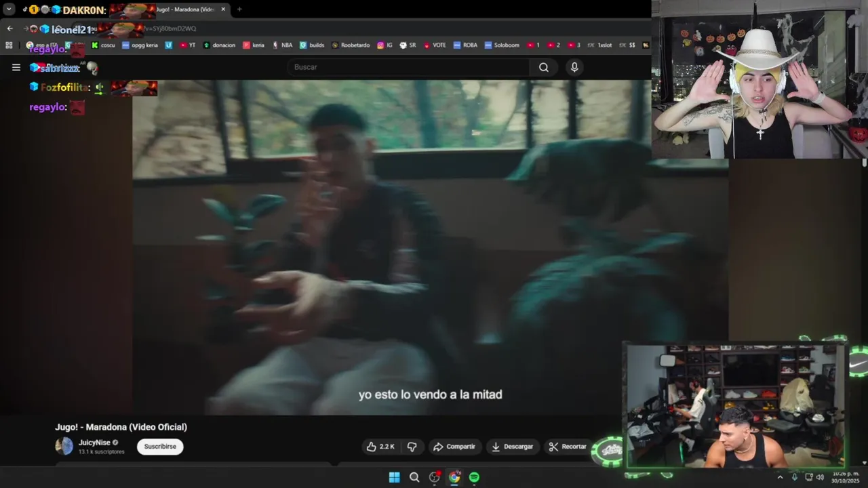Viewport: 868px width, 488px height.
Task: Close the Jugo! - Maradona tab
Action: [x=223, y=9]
